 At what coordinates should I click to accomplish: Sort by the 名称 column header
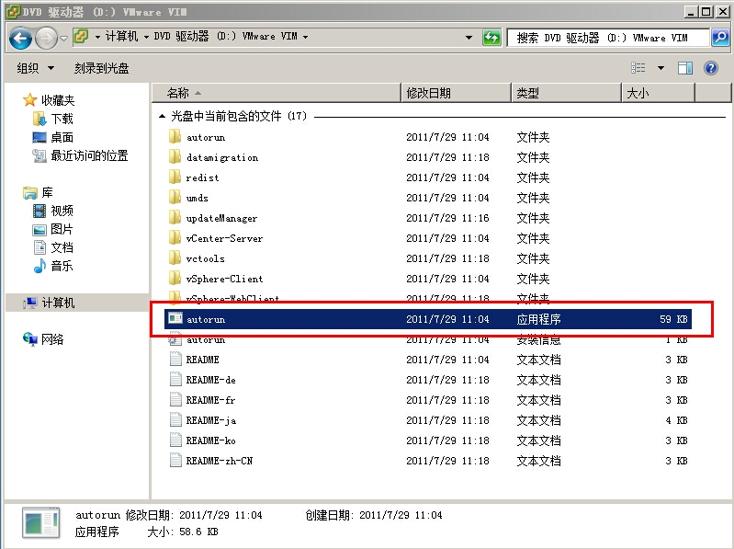[x=277, y=93]
